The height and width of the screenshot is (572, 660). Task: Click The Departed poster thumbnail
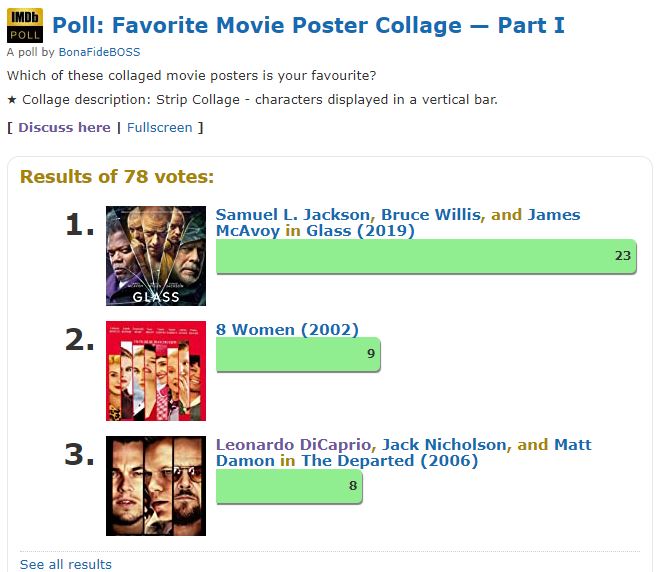point(155,485)
